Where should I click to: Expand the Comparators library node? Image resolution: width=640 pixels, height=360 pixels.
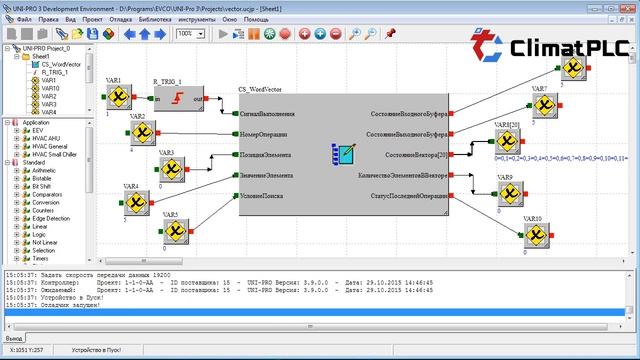point(17,195)
